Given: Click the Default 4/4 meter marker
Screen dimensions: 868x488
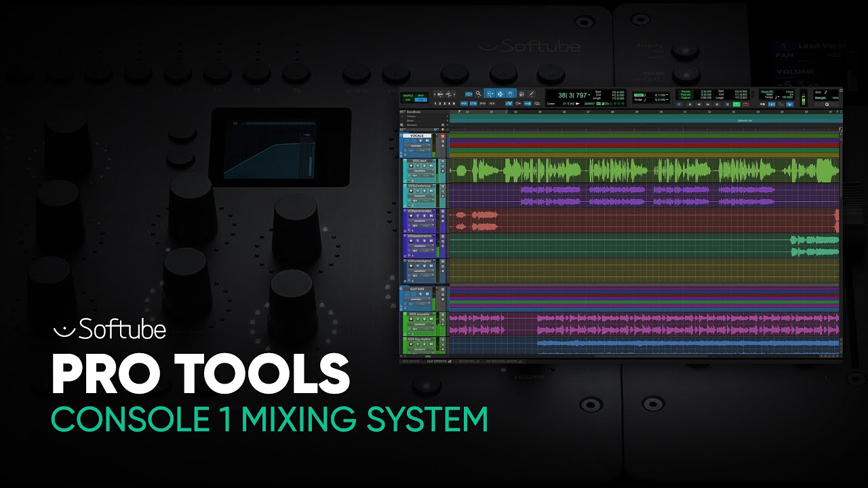Looking at the screenshot, I should point(745,121).
